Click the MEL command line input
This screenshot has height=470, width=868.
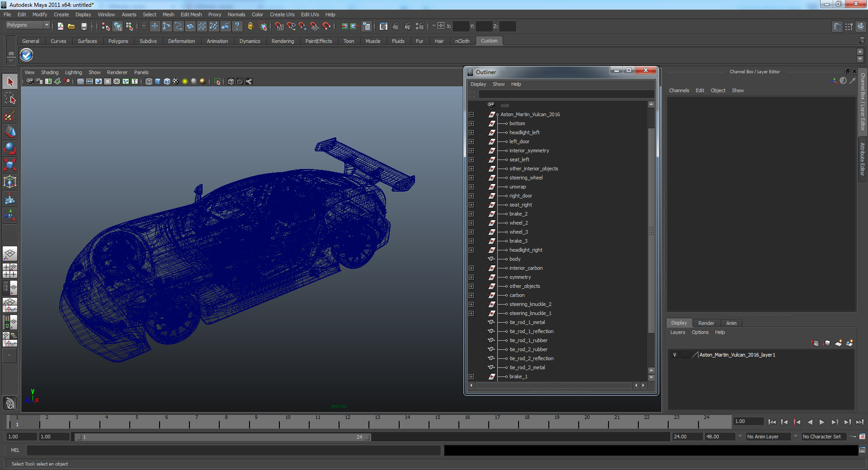[x=233, y=450]
